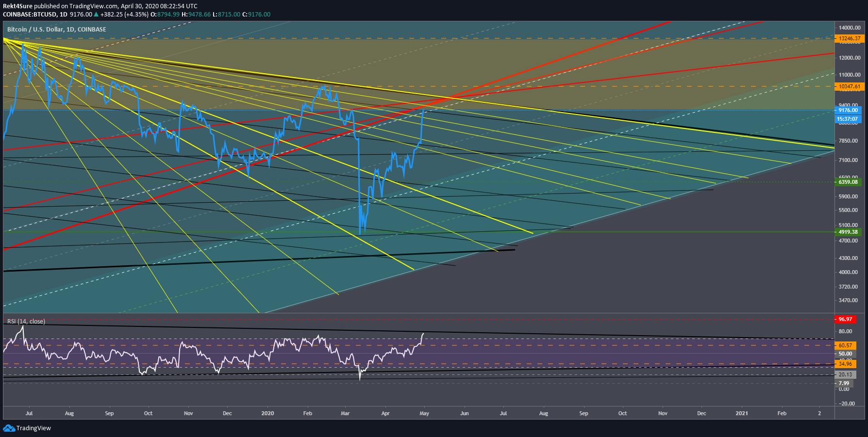Click the 2020 time axis label
The width and height of the screenshot is (868, 437).
point(267,413)
